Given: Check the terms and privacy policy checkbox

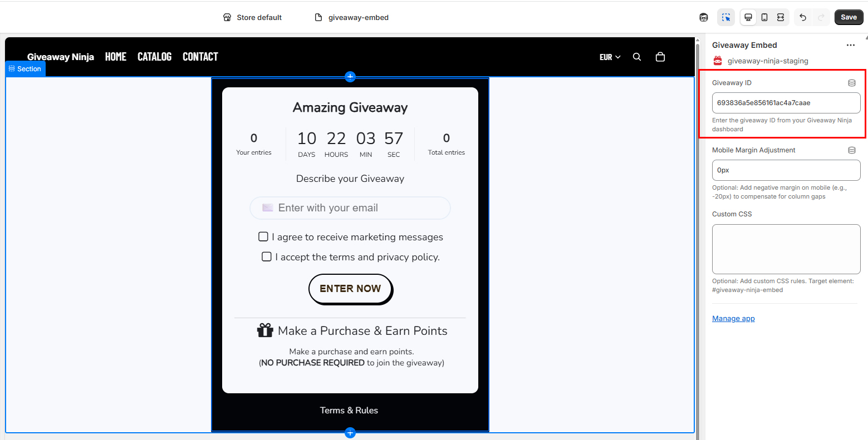Looking at the screenshot, I should coord(267,256).
